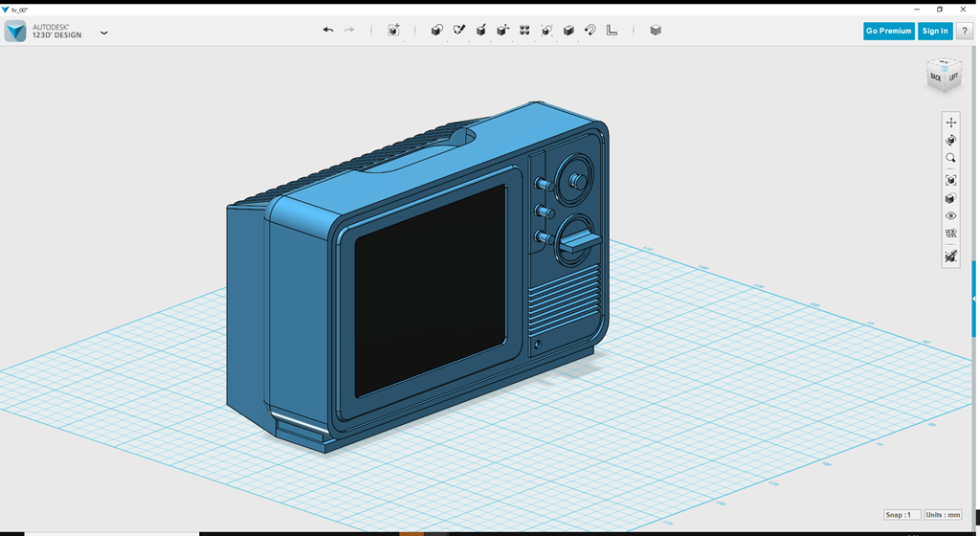The image size is (980, 536).
Task: Click the Undo arrow in the toolbar
Action: pos(328,31)
